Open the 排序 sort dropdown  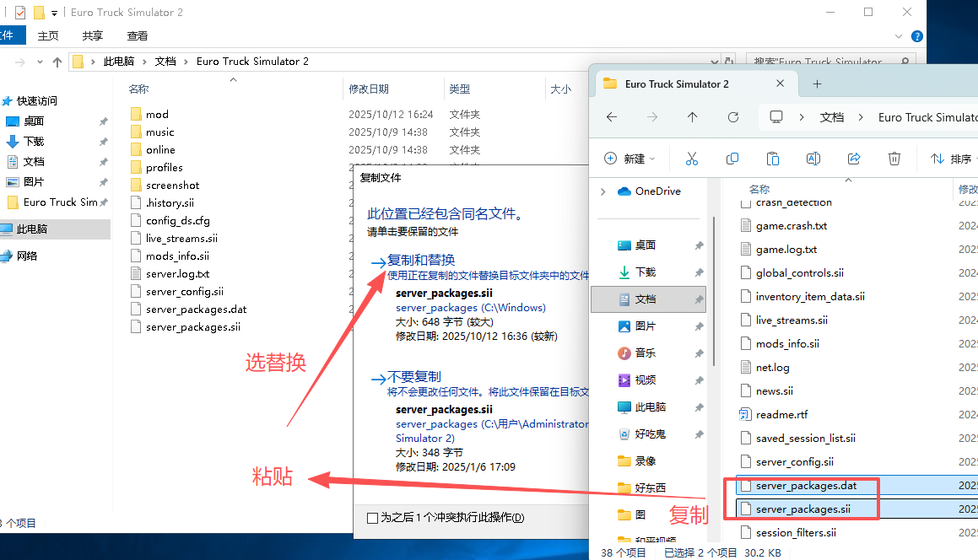[952, 159]
